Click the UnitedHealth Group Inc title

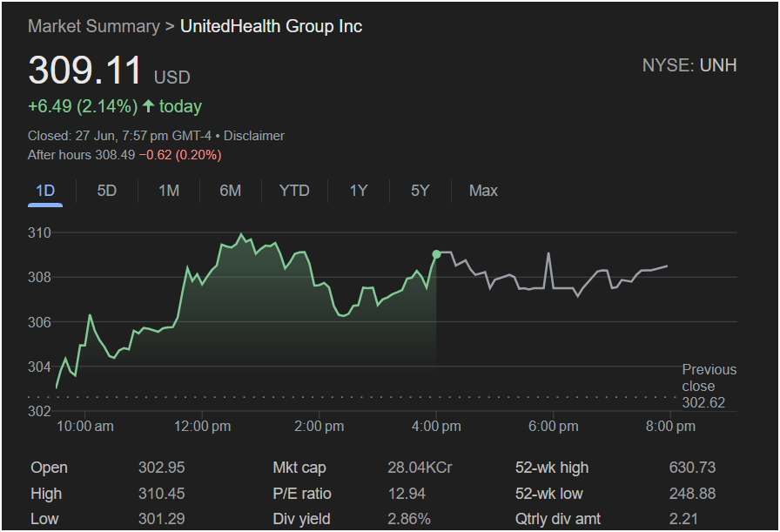(271, 26)
